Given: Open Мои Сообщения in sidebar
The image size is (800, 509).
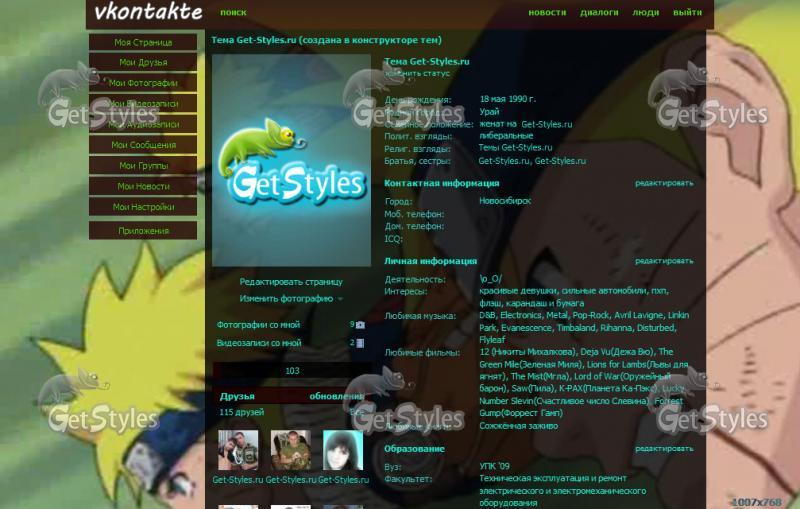Looking at the screenshot, I should coord(143,145).
